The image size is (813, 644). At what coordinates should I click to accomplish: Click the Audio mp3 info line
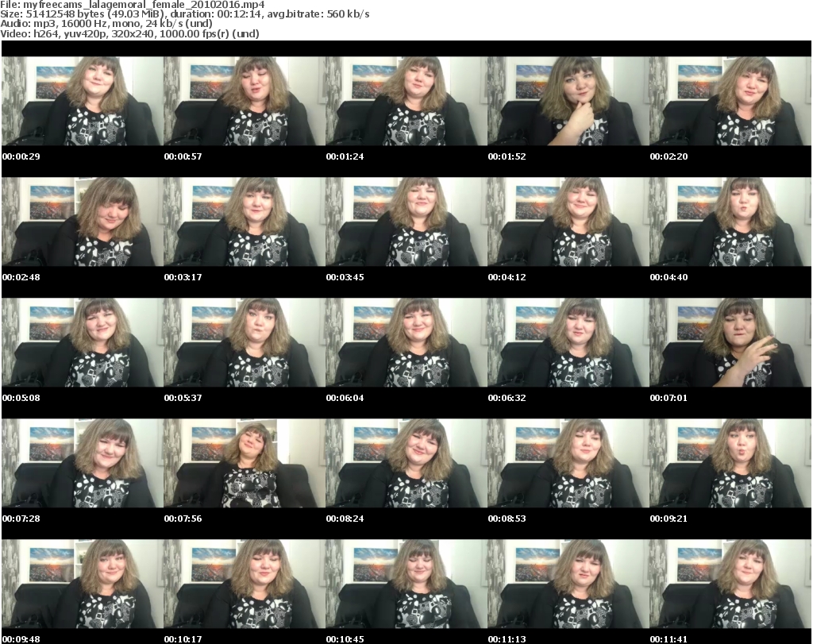pos(106,24)
